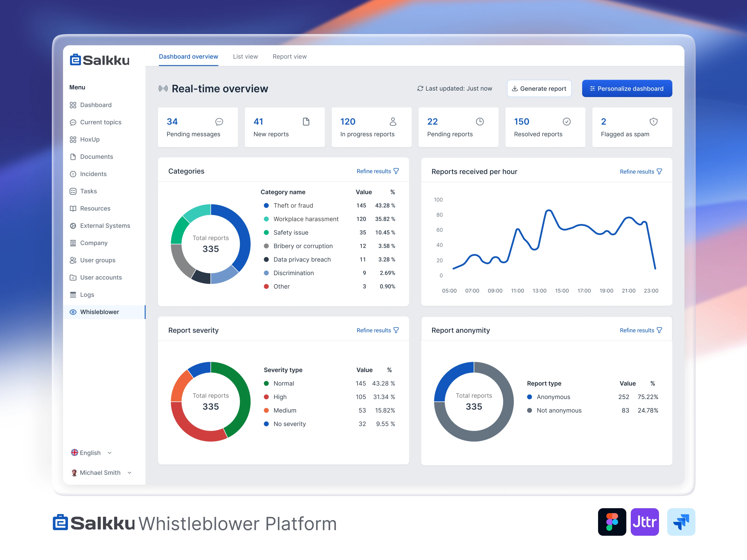
Task: Click the Pending reports clock icon
Action: point(480,122)
